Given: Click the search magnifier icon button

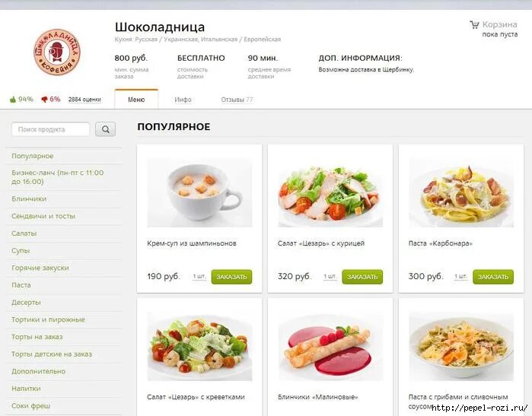Looking at the screenshot, I should pyautogui.click(x=105, y=129).
